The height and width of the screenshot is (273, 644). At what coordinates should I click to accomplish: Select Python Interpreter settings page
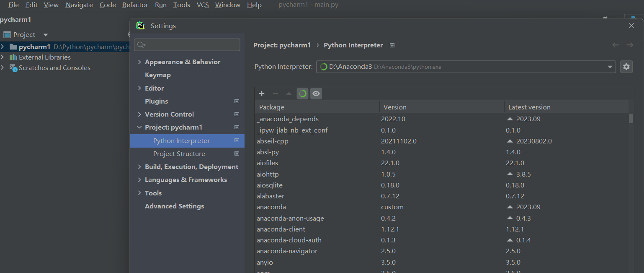click(187, 140)
